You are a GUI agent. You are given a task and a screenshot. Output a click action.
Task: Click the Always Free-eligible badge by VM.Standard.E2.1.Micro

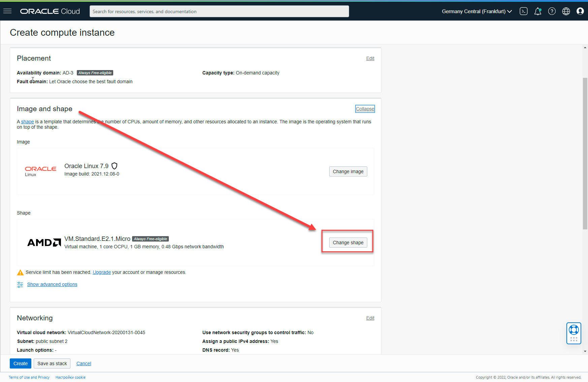[x=151, y=239]
